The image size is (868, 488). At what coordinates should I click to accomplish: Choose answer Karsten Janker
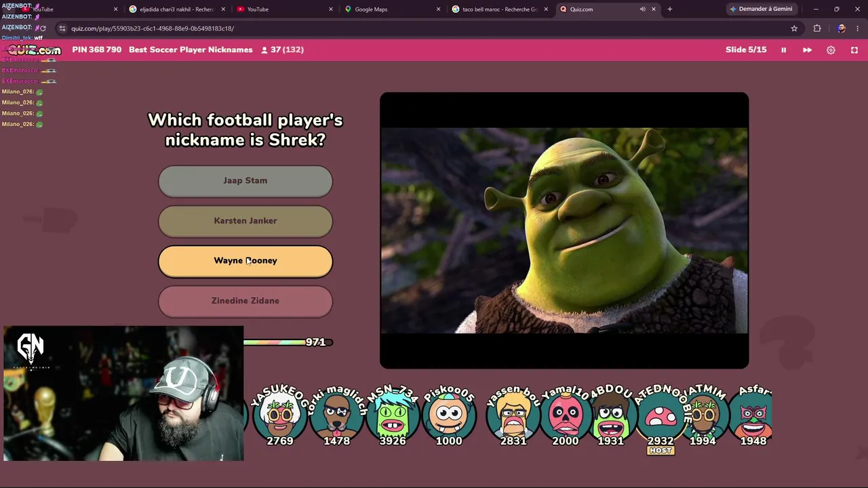point(245,221)
